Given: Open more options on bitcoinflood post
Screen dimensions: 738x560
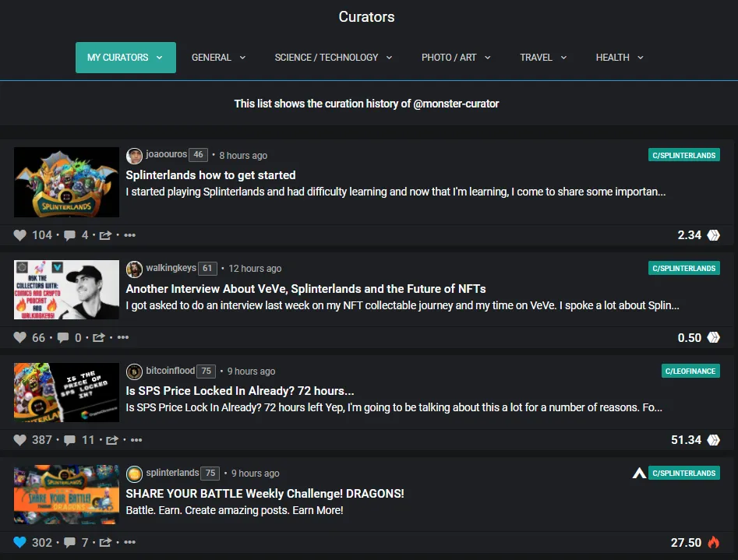Looking at the screenshot, I should tap(136, 440).
